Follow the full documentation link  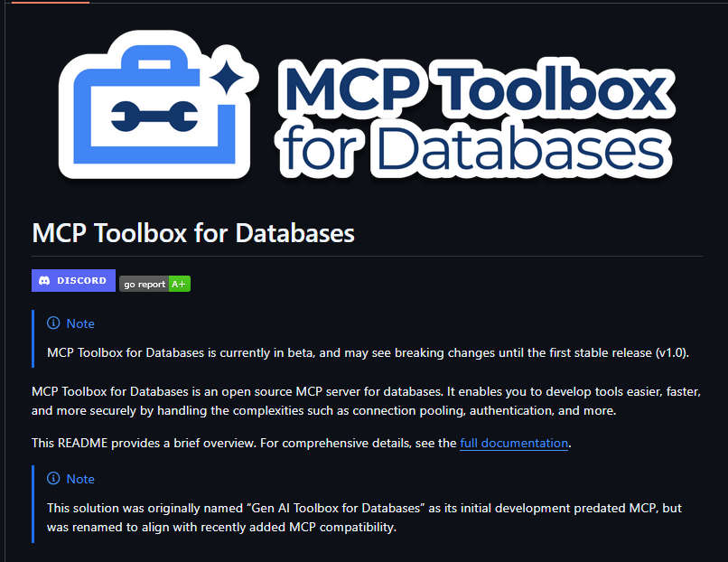click(514, 443)
